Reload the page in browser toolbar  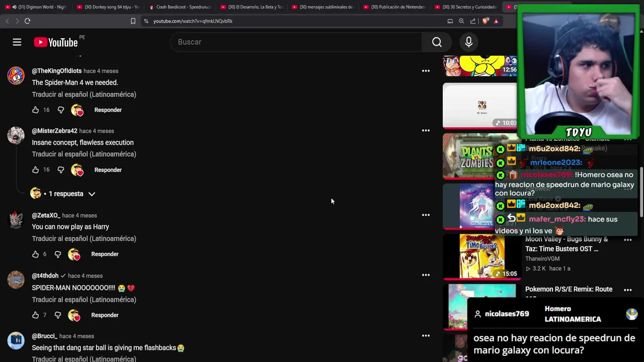(28, 21)
